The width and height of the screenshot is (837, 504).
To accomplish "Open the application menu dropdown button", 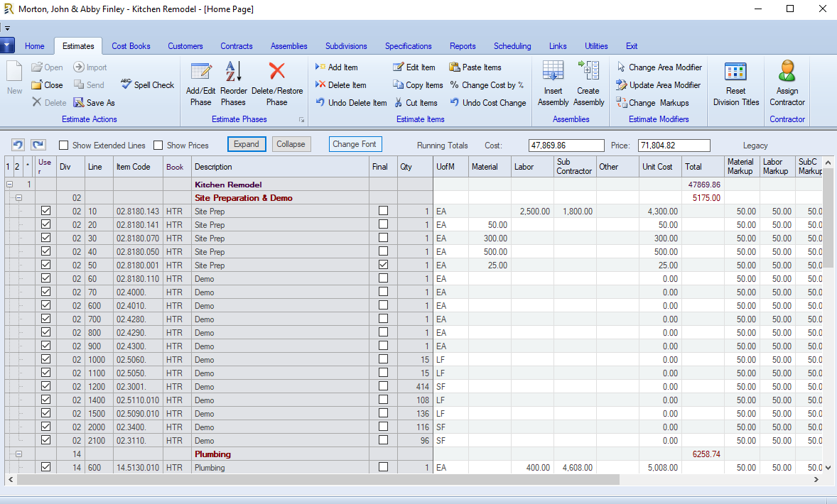I will (x=7, y=46).
